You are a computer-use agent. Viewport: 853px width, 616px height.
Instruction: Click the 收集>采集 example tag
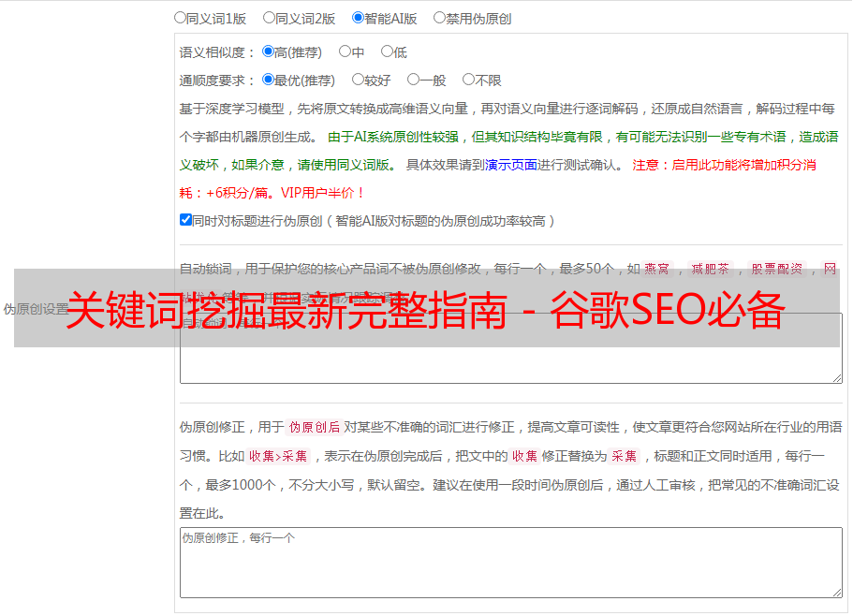(278, 456)
